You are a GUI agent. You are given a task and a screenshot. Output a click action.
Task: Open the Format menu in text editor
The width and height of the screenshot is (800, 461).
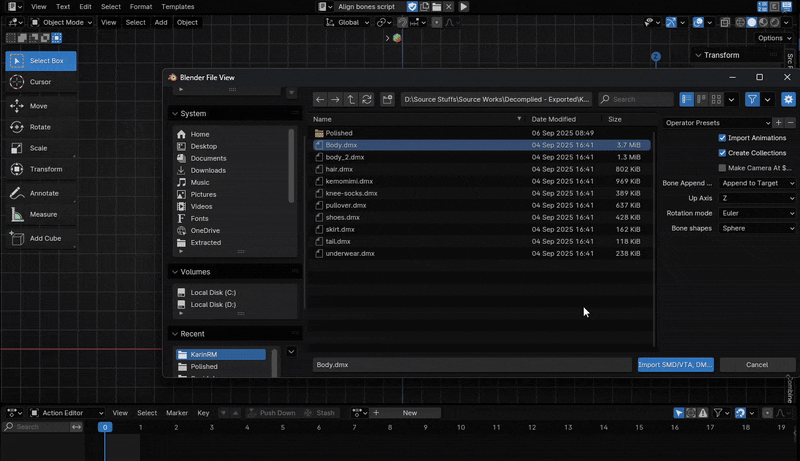141,7
